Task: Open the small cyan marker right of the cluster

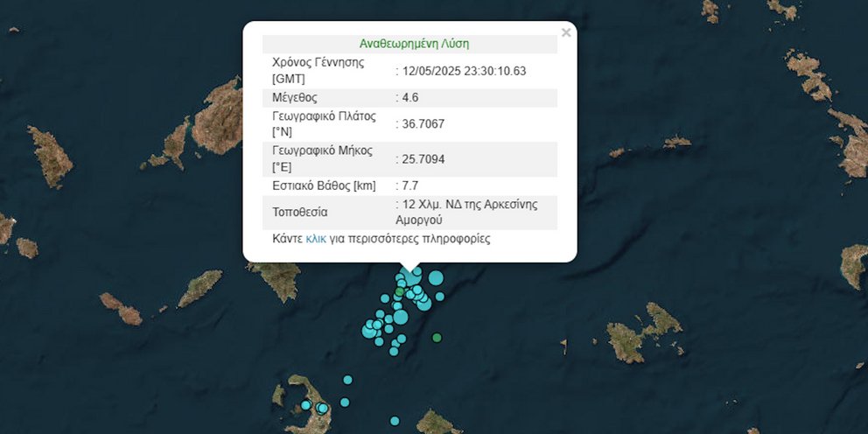Action: (x=439, y=296)
